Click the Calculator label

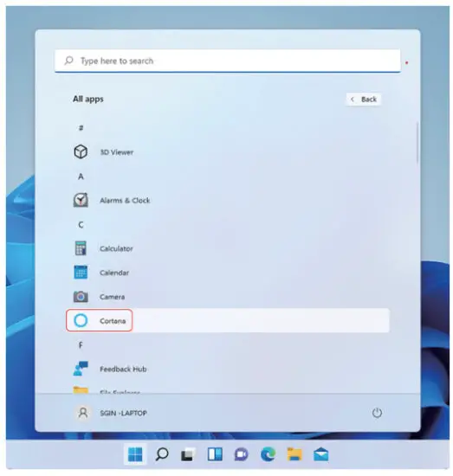coord(116,248)
